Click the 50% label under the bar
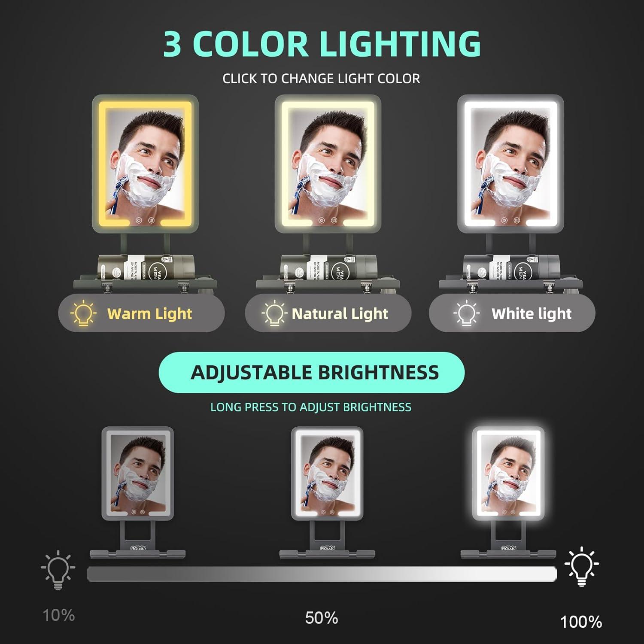 point(322,618)
